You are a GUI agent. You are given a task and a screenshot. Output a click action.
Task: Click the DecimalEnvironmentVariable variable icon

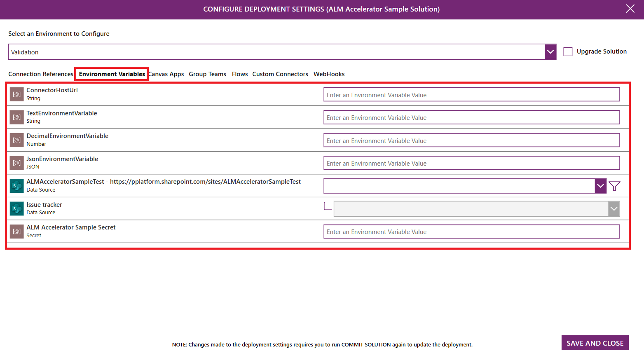[x=17, y=140]
